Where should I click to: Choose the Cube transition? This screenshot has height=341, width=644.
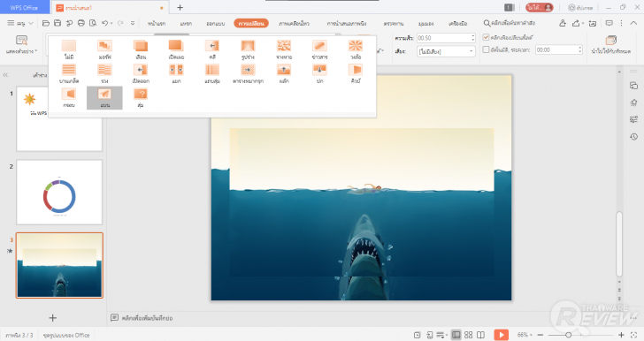pyautogui.click(x=356, y=73)
